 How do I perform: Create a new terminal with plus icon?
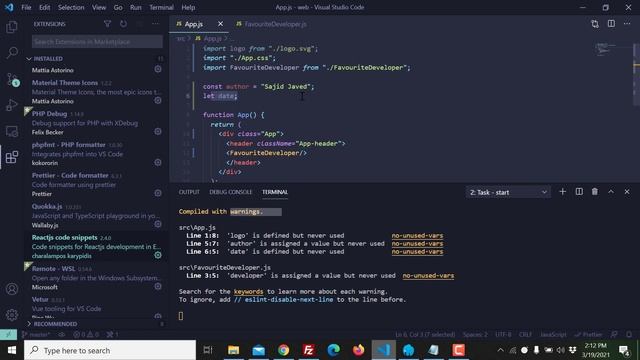pos(562,192)
